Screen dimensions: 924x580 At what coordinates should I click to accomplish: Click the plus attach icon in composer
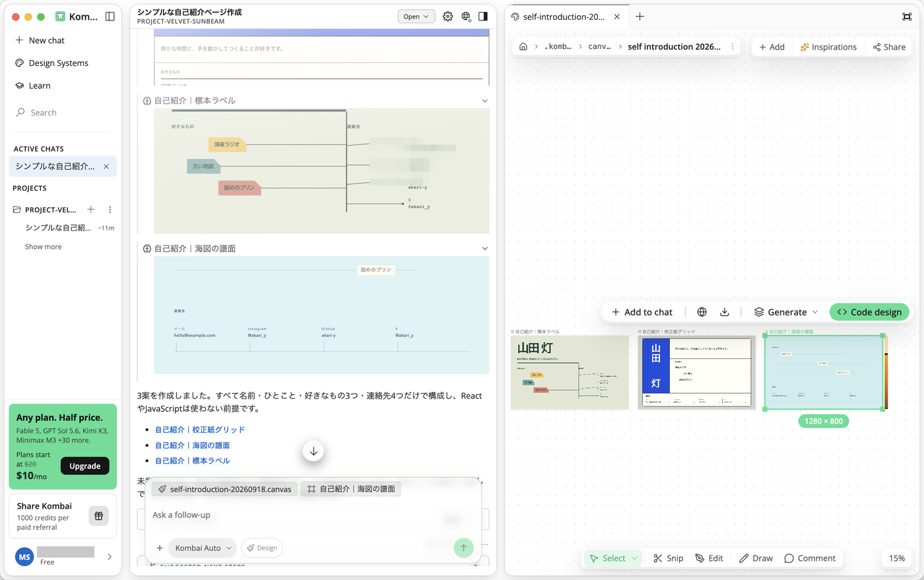(x=160, y=548)
